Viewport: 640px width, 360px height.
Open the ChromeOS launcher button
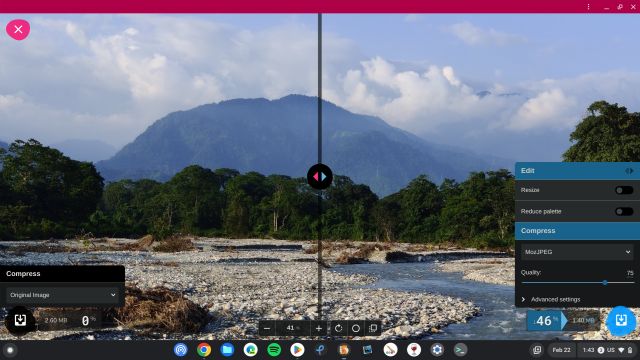pyautogui.click(x=10, y=350)
